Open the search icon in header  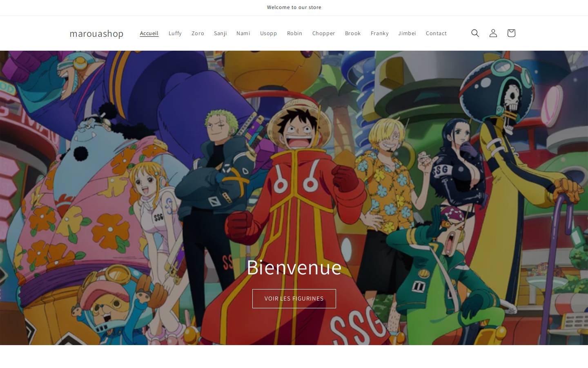pyautogui.click(x=475, y=33)
